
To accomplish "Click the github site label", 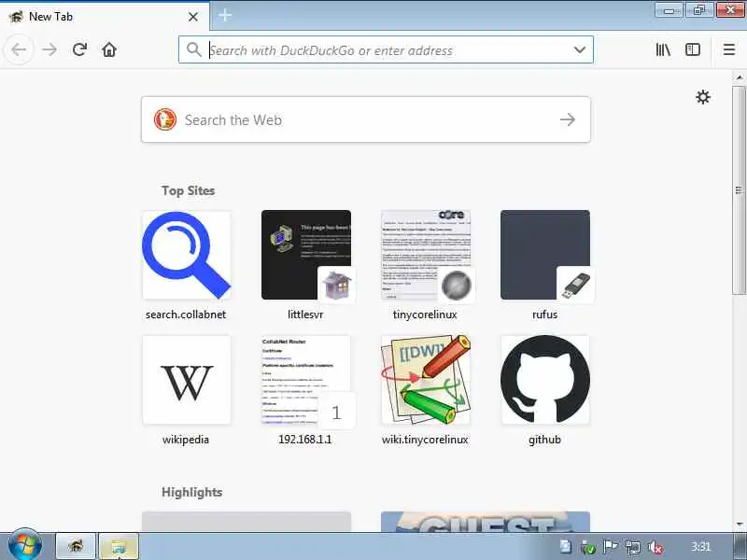I will click(x=544, y=440).
